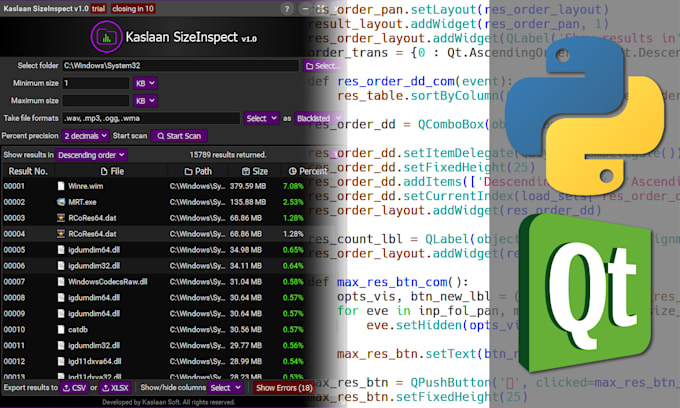Click the igdumdim32.dll icon in row 00011
This screenshot has height=408, width=680.
pos(61,346)
